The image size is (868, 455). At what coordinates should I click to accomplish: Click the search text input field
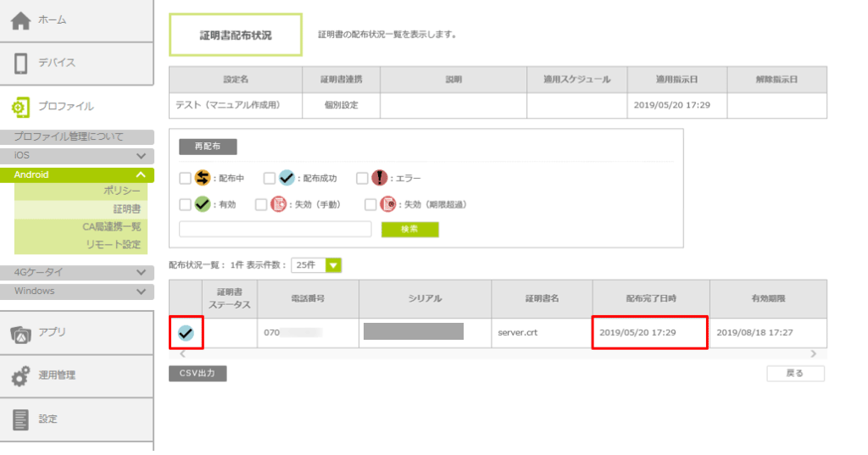(275, 230)
